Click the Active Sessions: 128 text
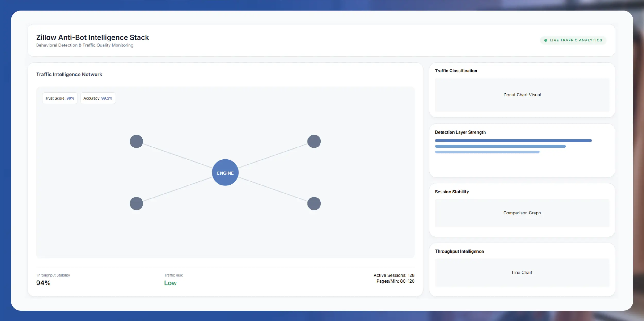The image size is (644, 321). [394, 275]
